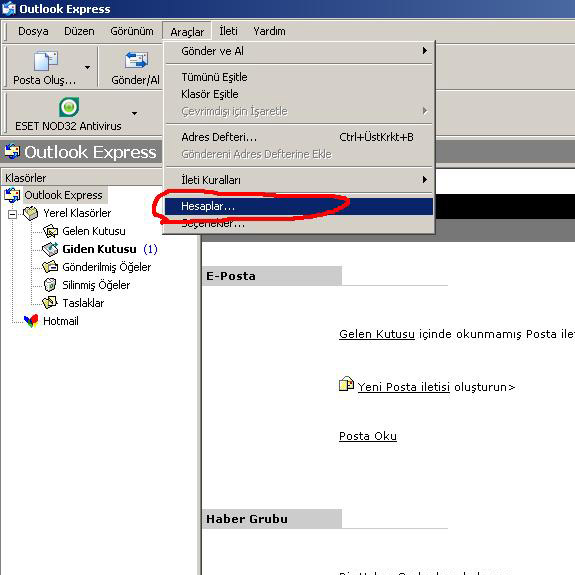Click the E-Posta section header
Screen dimensions: 575x575
point(272,276)
